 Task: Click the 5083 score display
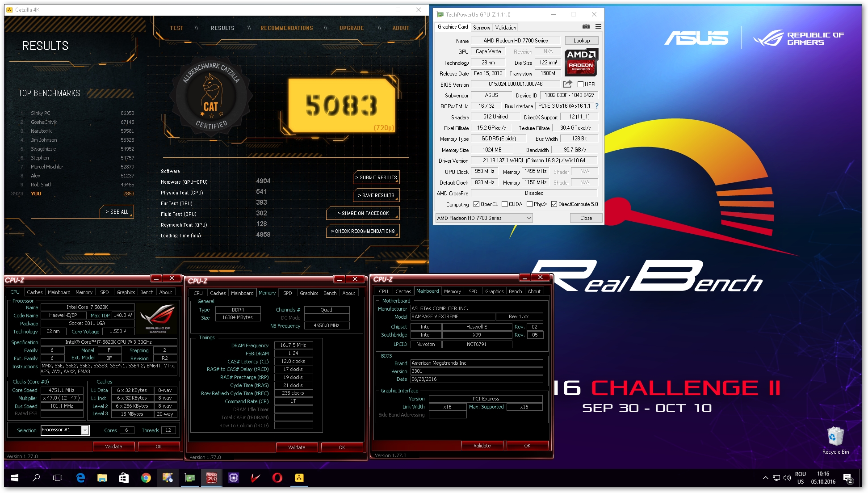(342, 105)
